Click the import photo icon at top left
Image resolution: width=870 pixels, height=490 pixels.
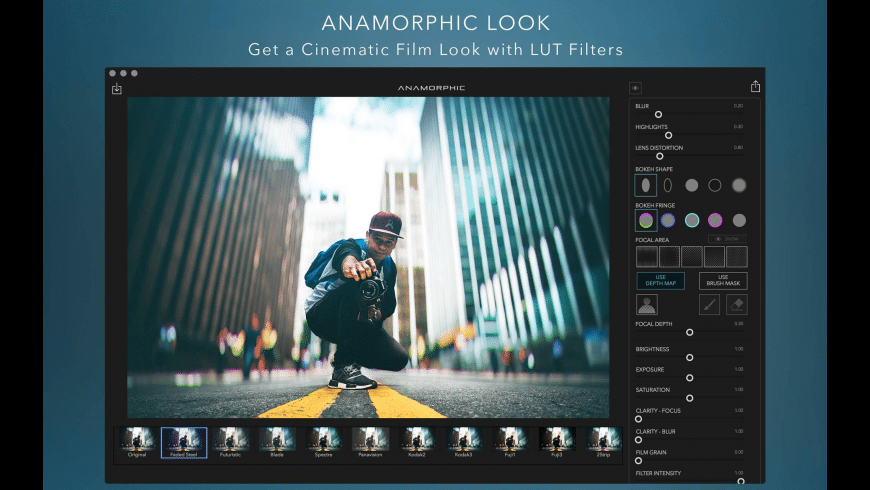(117, 88)
